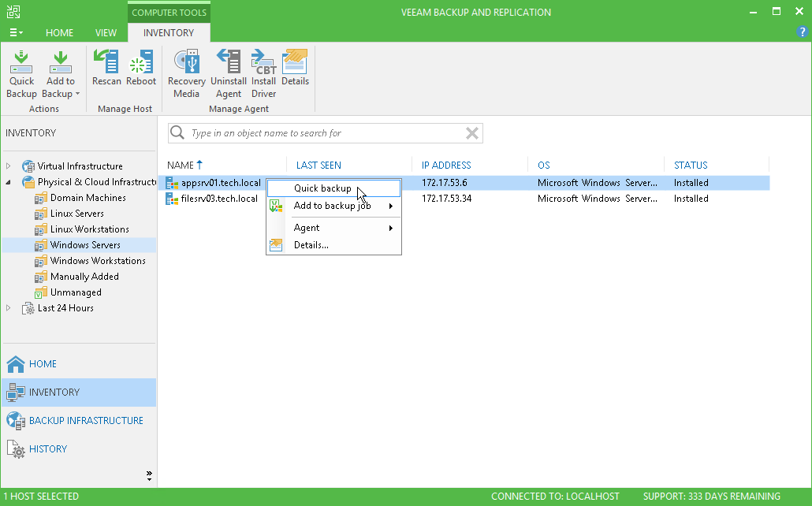Screen dimensions: 812x506
Task: Sort by STATUS column header
Action: pyautogui.click(x=691, y=166)
